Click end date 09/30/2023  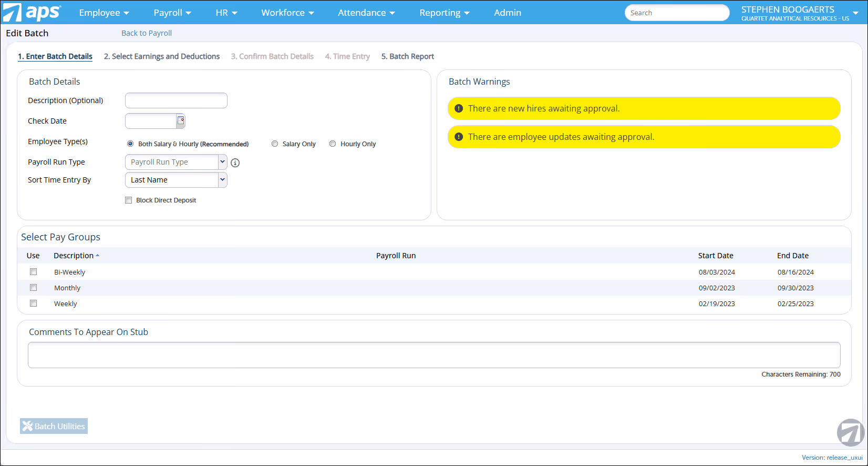795,288
